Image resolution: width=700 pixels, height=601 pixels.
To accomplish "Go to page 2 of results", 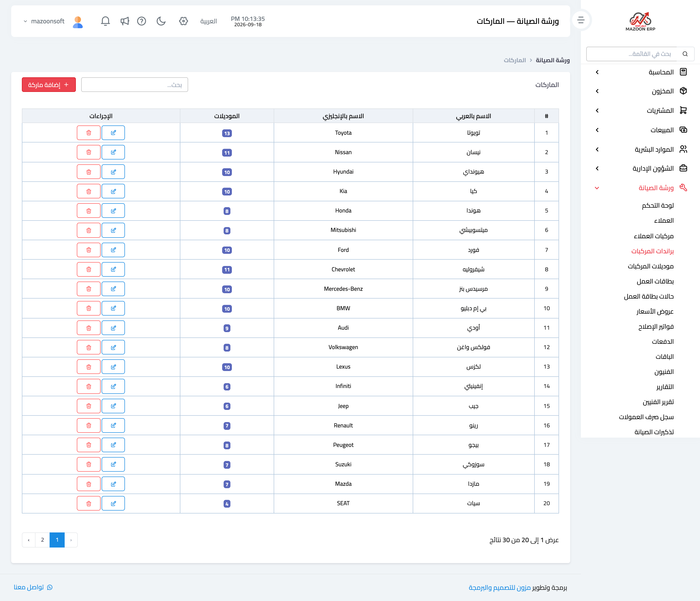I will (43, 540).
